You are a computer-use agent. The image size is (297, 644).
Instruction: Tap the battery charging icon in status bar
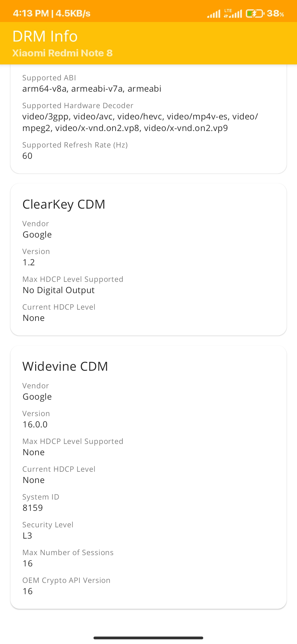point(255,13)
